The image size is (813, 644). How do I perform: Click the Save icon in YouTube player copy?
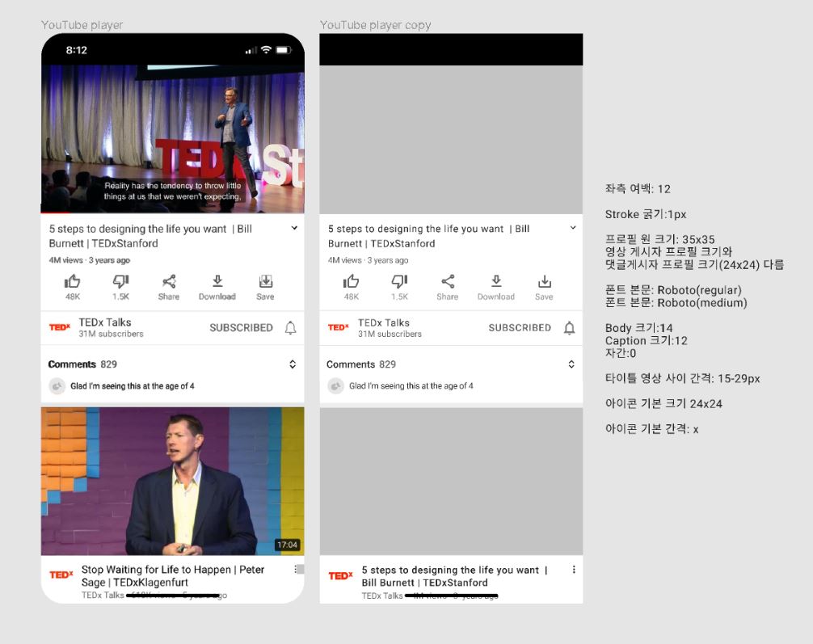pos(545,281)
